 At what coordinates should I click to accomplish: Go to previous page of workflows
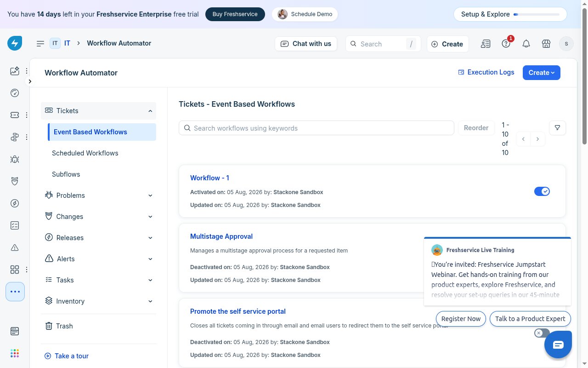click(x=523, y=139)
